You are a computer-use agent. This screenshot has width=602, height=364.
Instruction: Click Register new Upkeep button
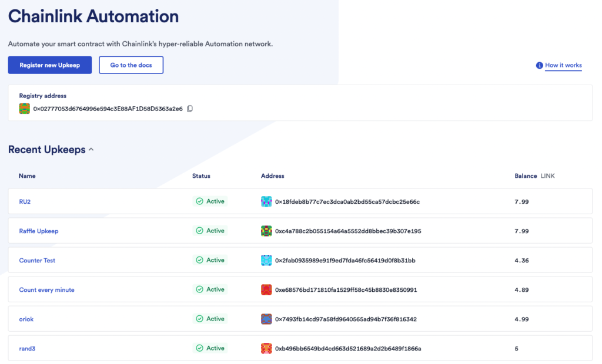[50, 65]
